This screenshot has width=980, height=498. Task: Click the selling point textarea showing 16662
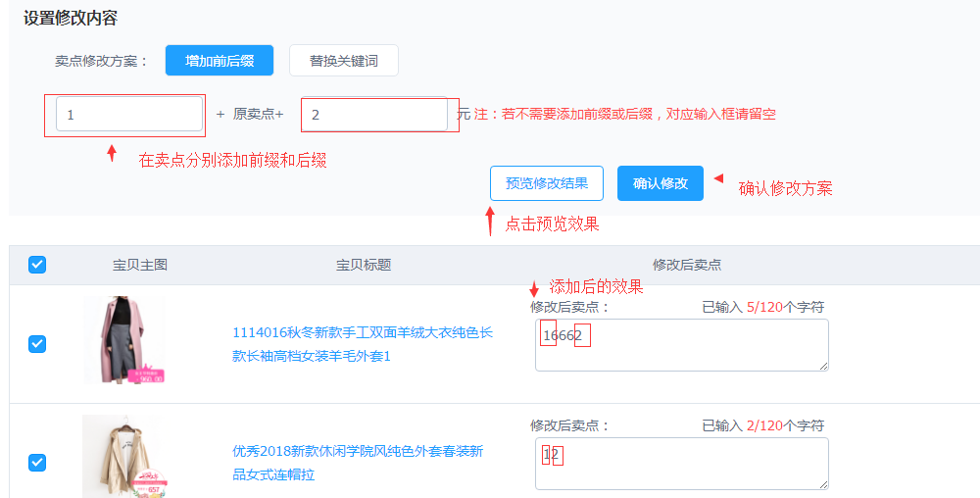681,345
